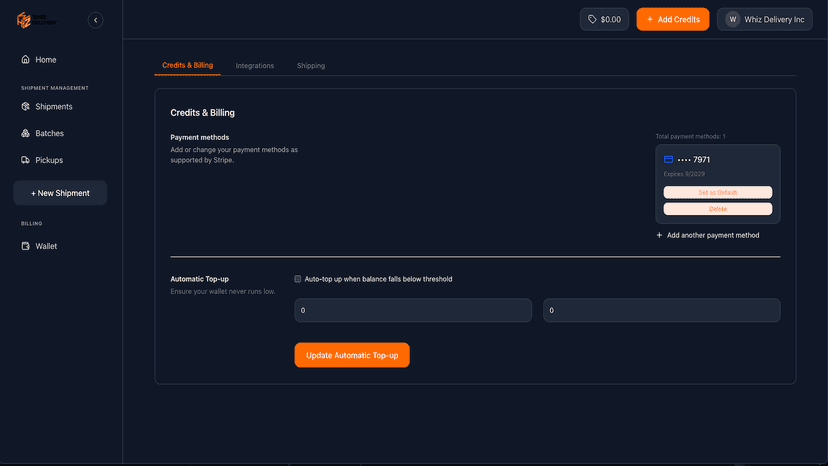Click the 'Automatic Top-up' label
The width and height of the screenshot is (828, 466).
point(200,279)
